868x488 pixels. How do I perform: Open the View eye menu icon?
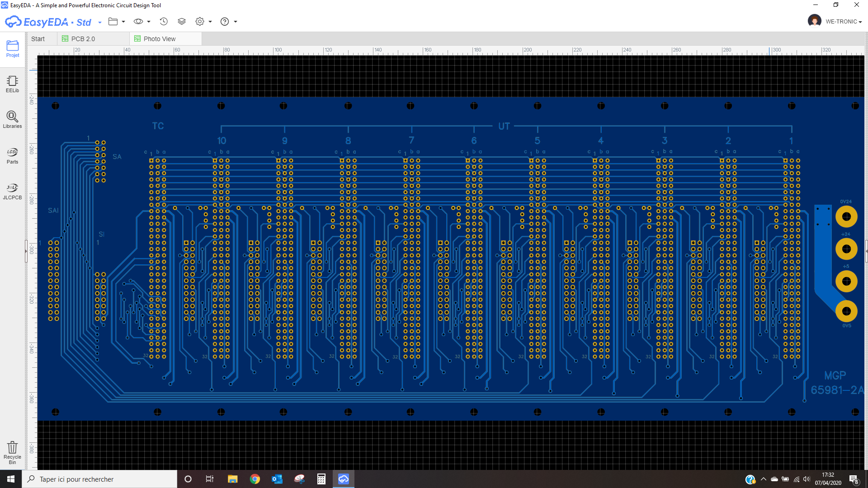[x=138, y=22]
